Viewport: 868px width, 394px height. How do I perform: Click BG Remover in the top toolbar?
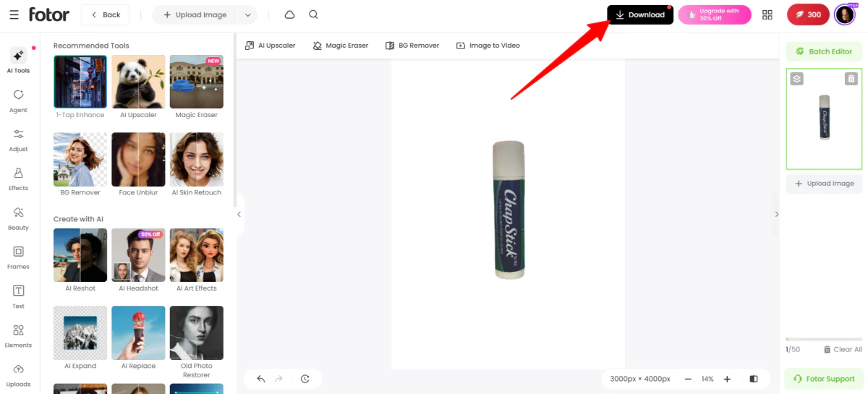click(x=412, y=46)
